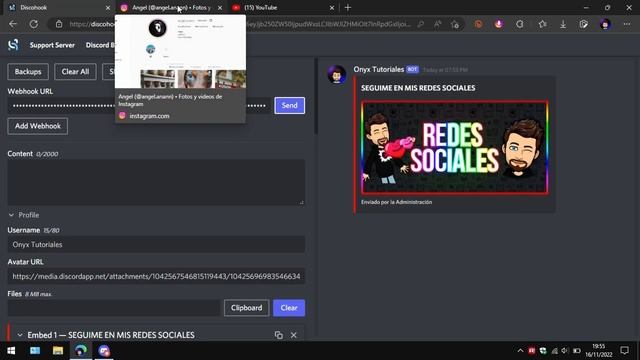Viewport: 640px width, 360px height.
Task: Click the 'SEGUIME EN MIS REDES SOCIALES' embed title
Action: tap(418, 88)
